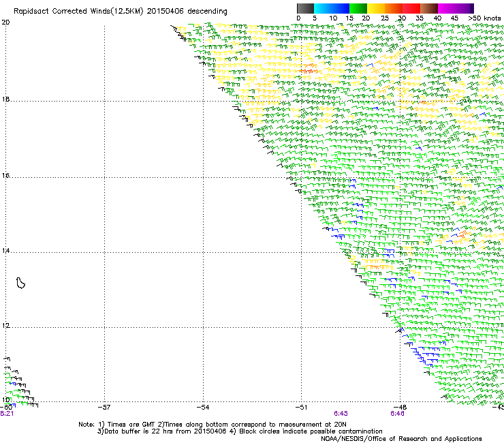
Task: Click the NOAA/NESDIS credit text
Action: [401, 439]
